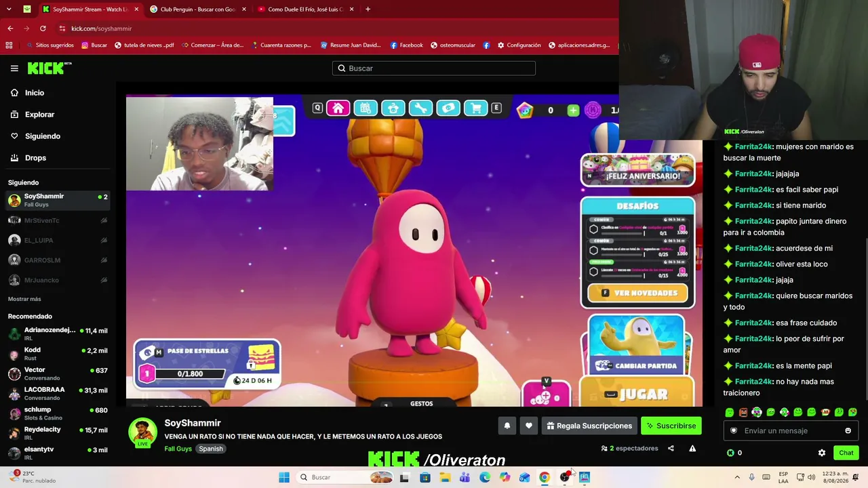This screenshot has width=868, height=488.
Task: Open the Facebook bookmark
Action: click(x=406, y=45)
